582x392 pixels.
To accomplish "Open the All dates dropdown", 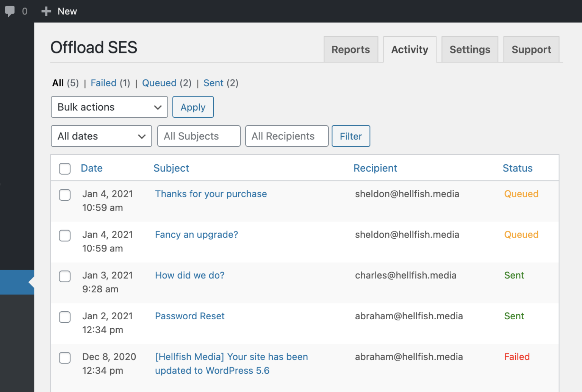I will (x=101, y=136).
